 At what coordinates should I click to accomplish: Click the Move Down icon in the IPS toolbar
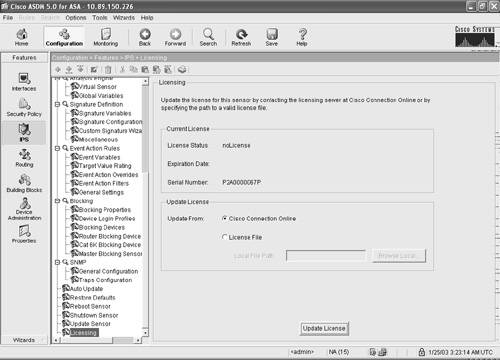pos(80,69)
